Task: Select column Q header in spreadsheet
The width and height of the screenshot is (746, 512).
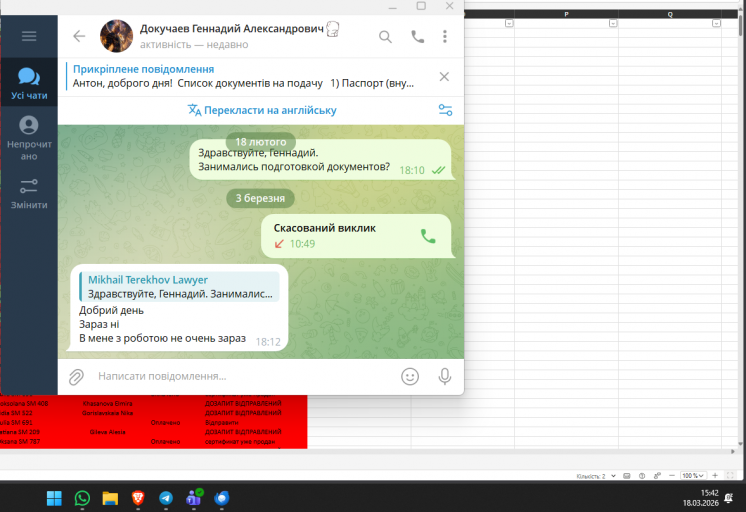Action: [x=670, y=14]
